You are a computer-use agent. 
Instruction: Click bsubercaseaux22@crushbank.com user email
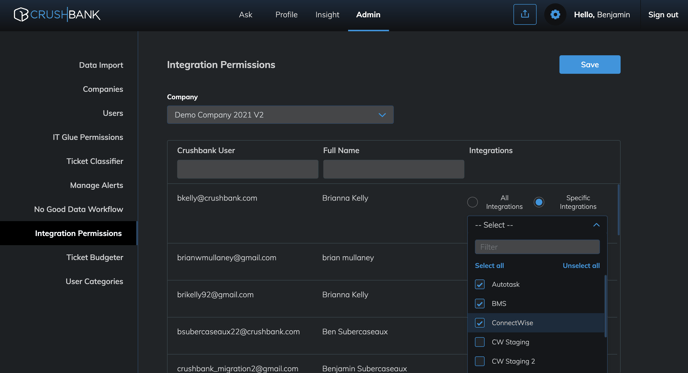(x=238, y=332)
